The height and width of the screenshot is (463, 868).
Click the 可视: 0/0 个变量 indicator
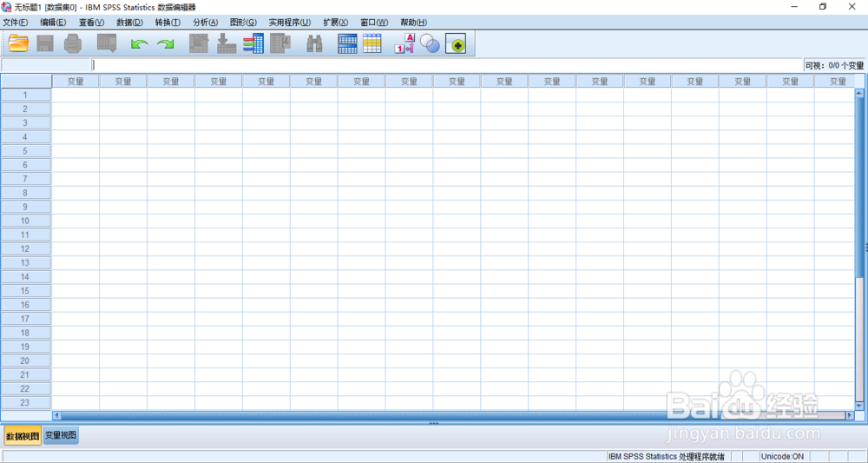pos(835,65)
